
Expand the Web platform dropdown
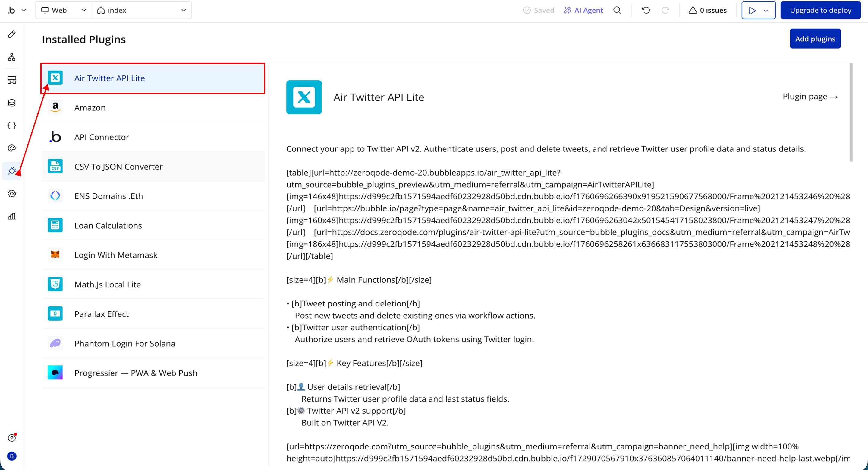[63, 10]
